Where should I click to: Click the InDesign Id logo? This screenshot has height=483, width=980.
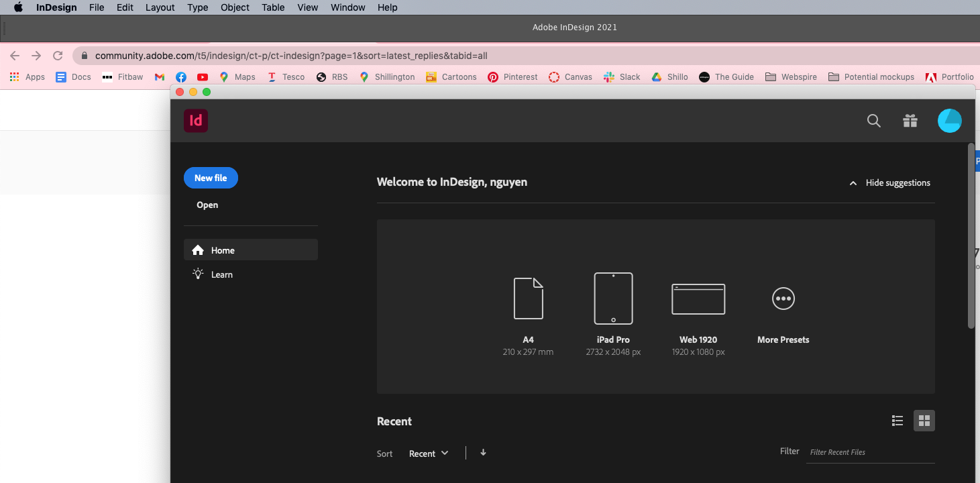point(195,121)
